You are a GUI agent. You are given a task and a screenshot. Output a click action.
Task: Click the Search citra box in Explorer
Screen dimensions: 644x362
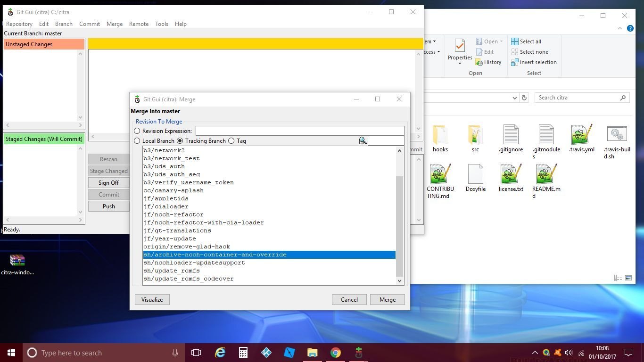(x=583, y=98)
